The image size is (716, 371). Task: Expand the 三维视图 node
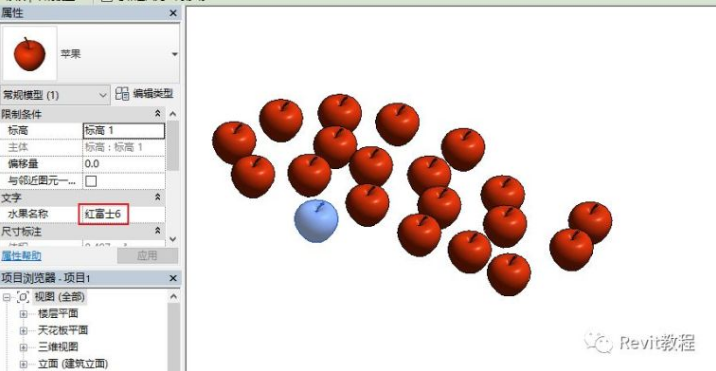(23, 347)
